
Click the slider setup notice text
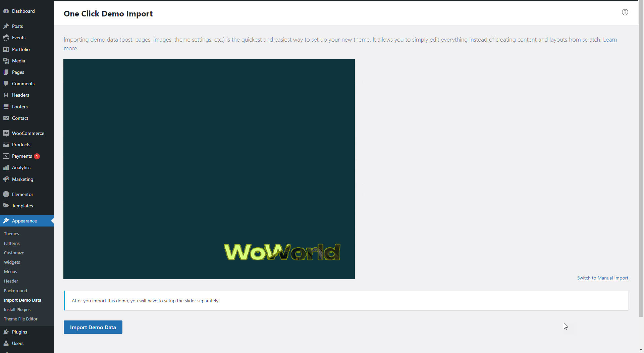146,301
